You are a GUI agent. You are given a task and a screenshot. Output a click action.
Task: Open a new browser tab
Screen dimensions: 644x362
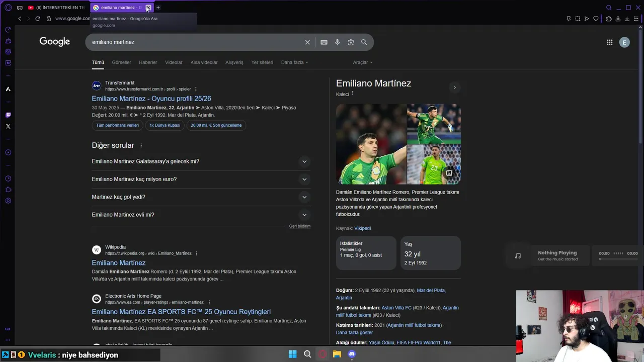158,8
